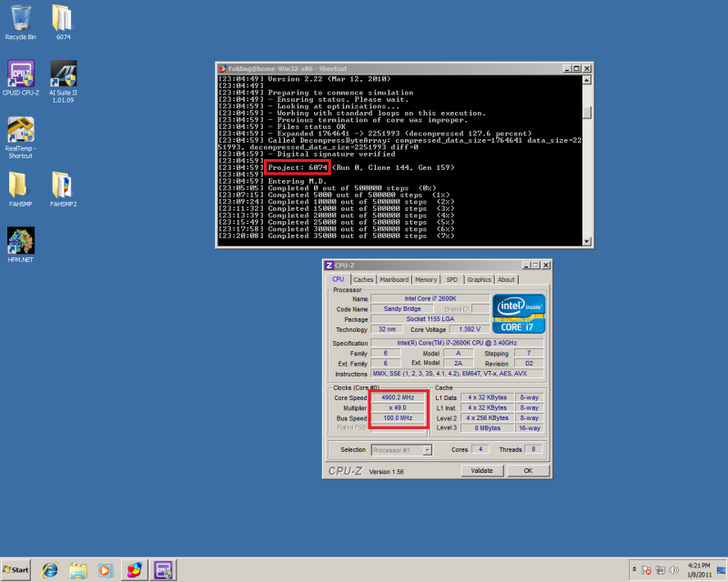Click the Level 3 8 MBytes value

pos(488,428)
